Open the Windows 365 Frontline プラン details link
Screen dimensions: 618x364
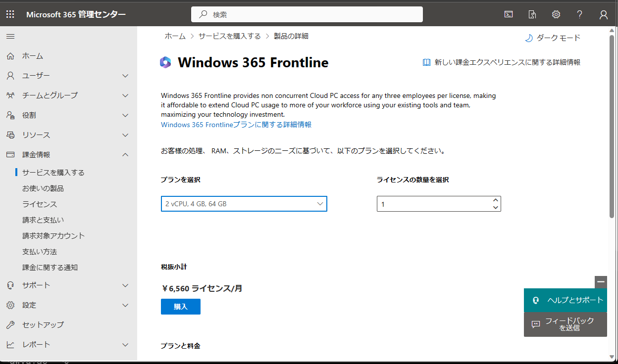pyautogui.click(x=236, y=124)
